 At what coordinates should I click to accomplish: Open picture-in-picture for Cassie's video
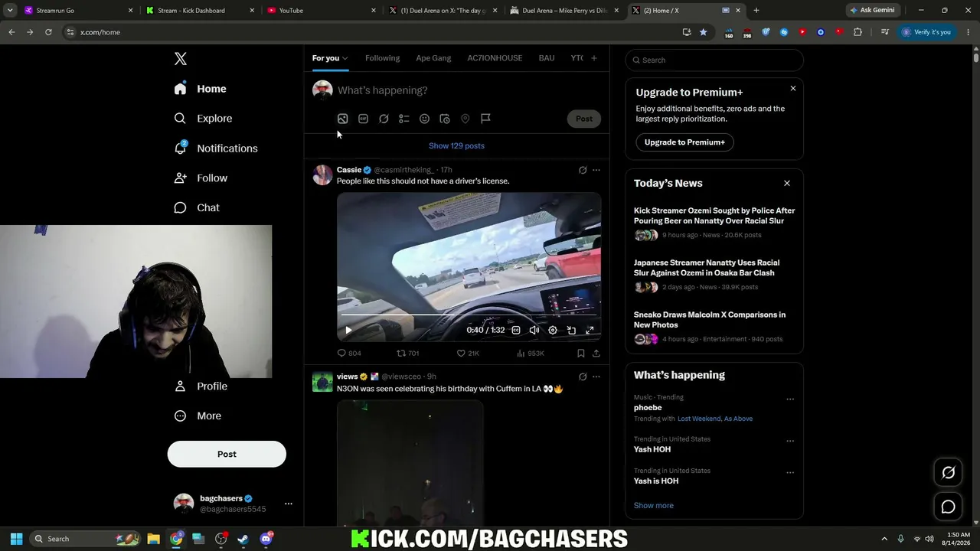571,331
